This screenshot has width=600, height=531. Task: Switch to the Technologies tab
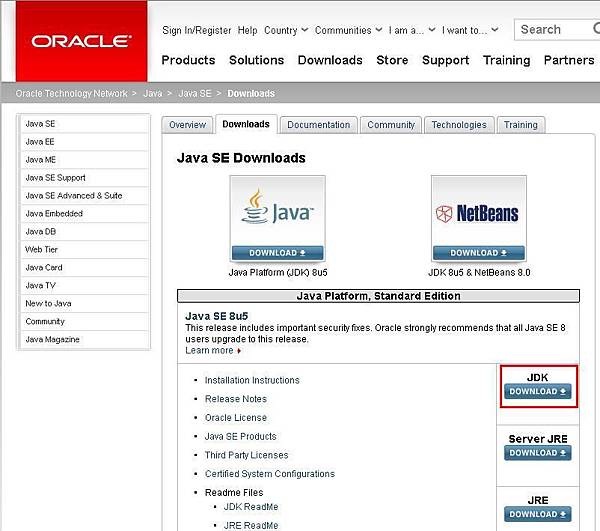459,125
